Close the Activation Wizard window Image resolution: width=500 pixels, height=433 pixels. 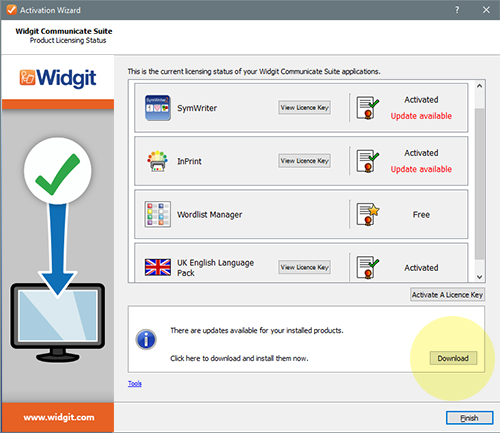coord(486,10)
